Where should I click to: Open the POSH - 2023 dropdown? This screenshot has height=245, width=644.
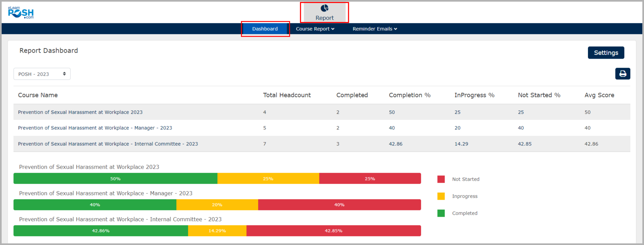[42, 74]
